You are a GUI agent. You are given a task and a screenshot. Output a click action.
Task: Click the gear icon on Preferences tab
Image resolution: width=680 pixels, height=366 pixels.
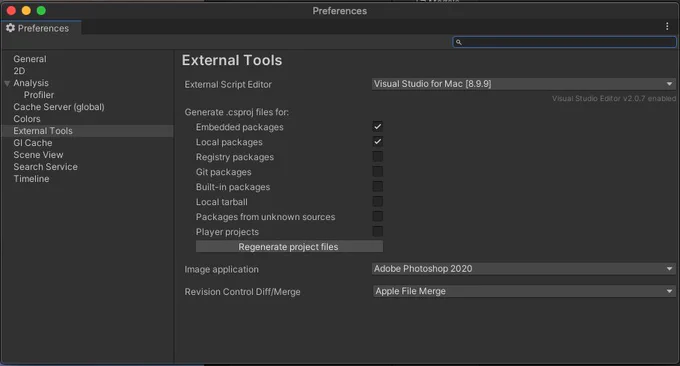coord(10,28)
